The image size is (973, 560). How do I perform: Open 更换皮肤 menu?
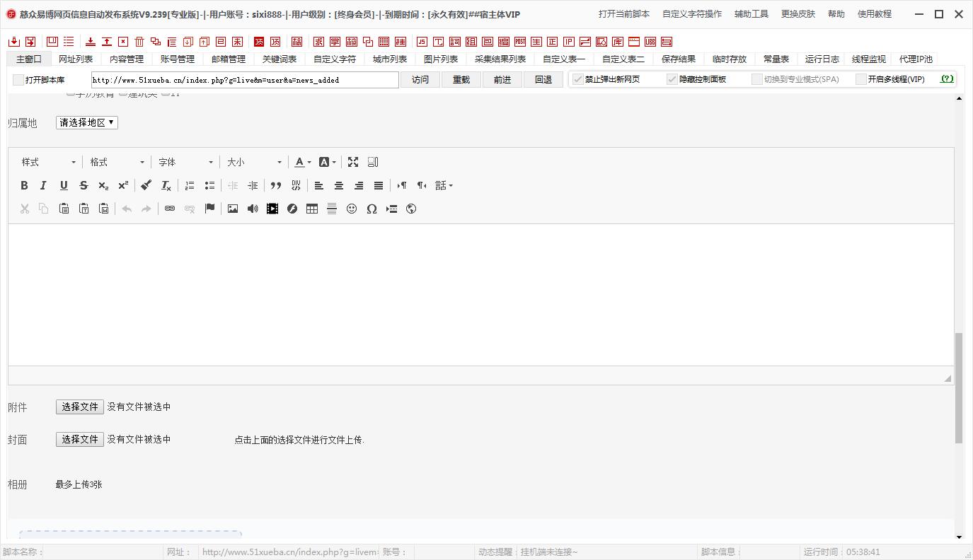click(x=798, y=14)
